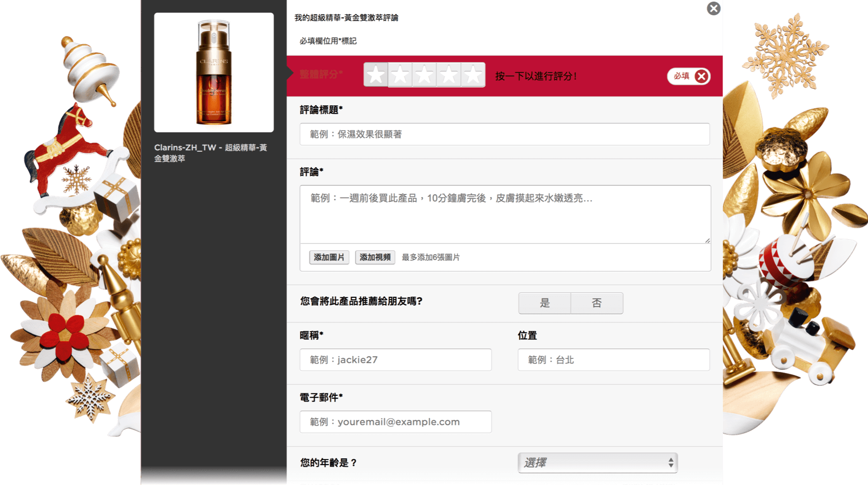This screenshot has width=868, height=485.
Task: Rate three stars in overall rating
Action: coord(424,75)
